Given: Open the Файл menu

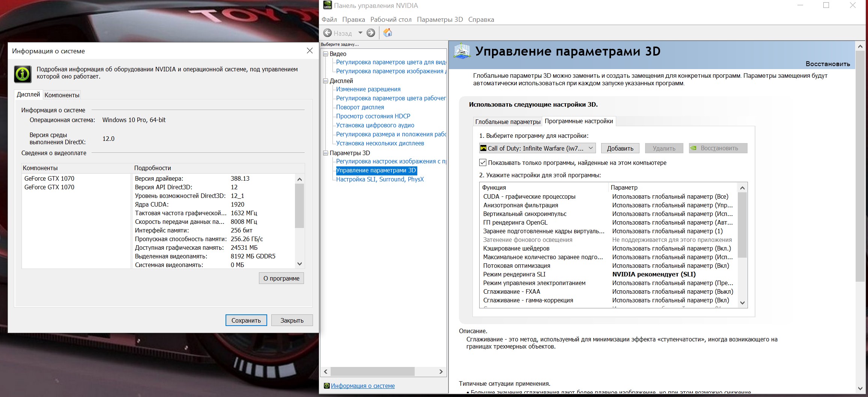Looking at the screenshot, I should (329, 20).
